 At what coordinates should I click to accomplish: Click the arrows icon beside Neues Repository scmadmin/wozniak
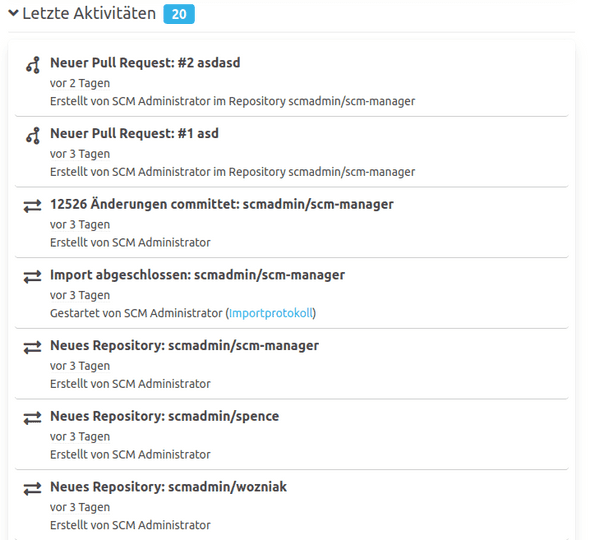32,489
